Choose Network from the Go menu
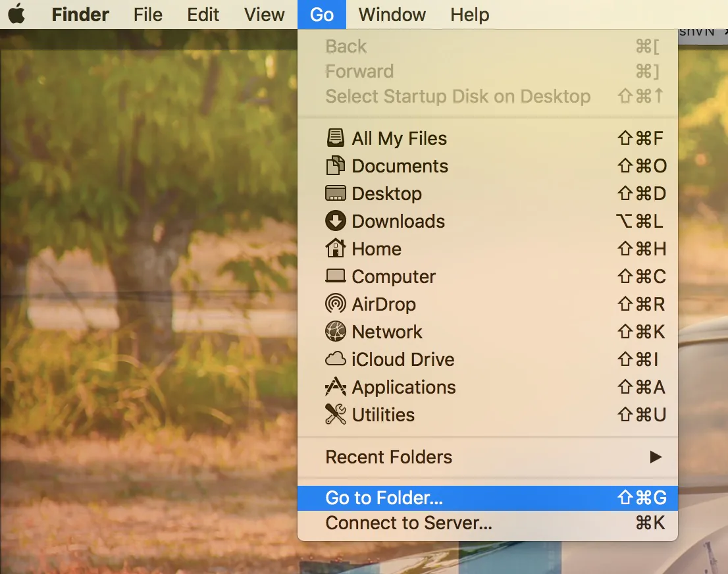The image size is (728, 574). point(488,332)
